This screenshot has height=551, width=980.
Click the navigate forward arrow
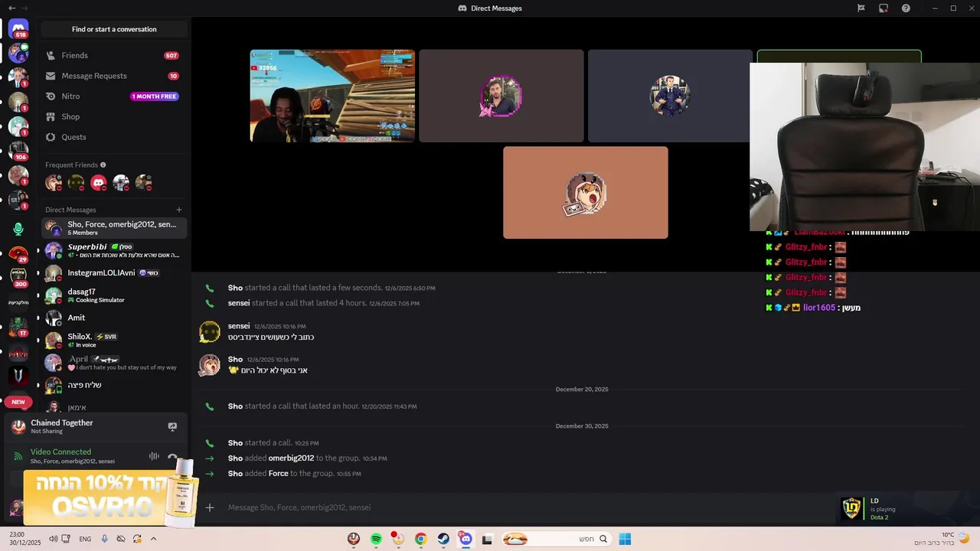24,8
